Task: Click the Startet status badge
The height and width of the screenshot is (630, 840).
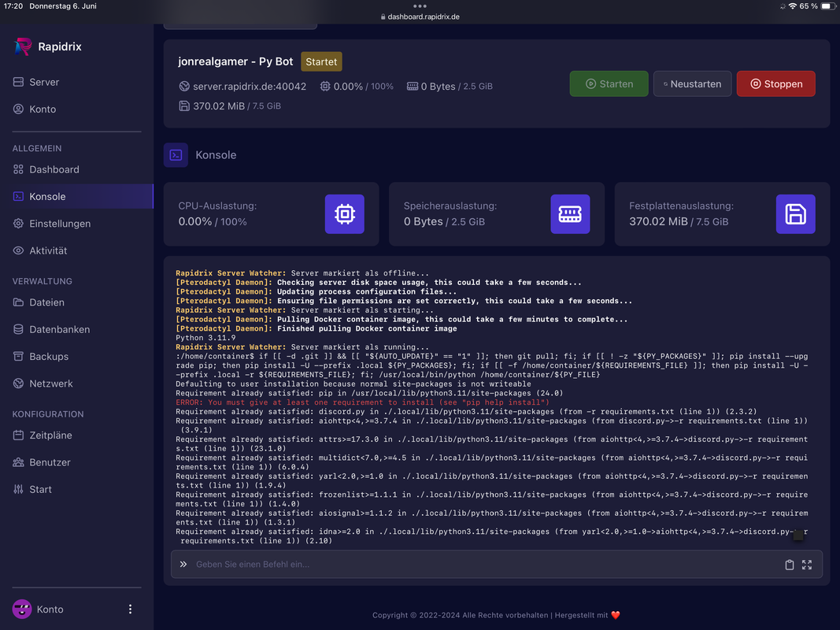Action: [321, 61]
